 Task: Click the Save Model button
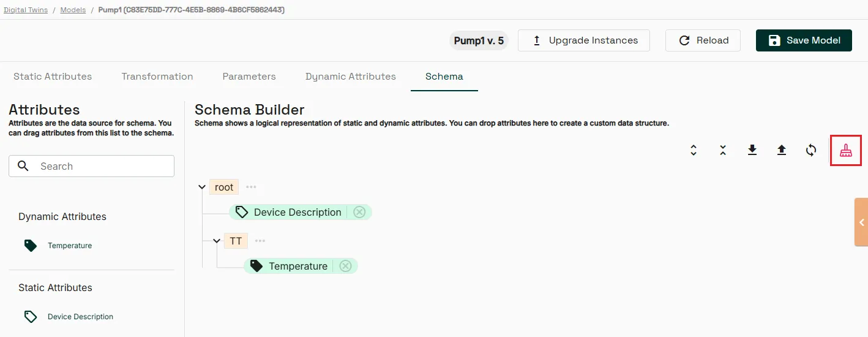[804, 40]
